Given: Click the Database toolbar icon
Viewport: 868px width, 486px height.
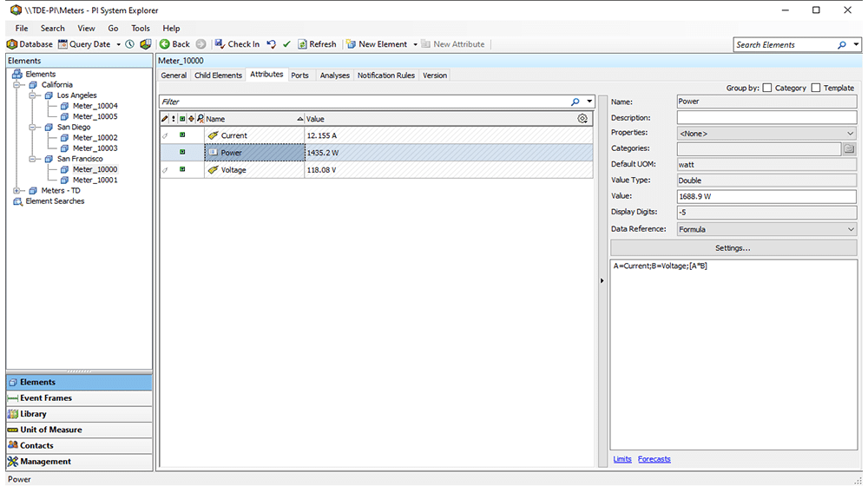Looking at the screenshot, I should [12, 44].
